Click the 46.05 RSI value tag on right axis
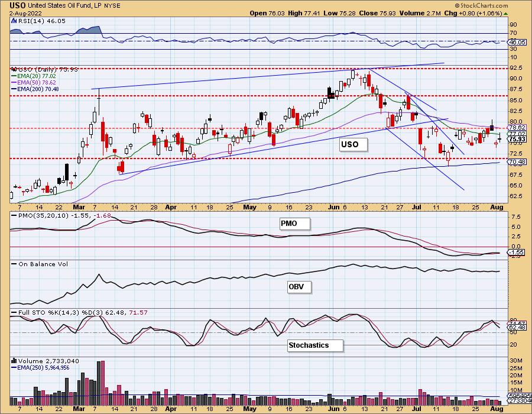 coord(517,42)
